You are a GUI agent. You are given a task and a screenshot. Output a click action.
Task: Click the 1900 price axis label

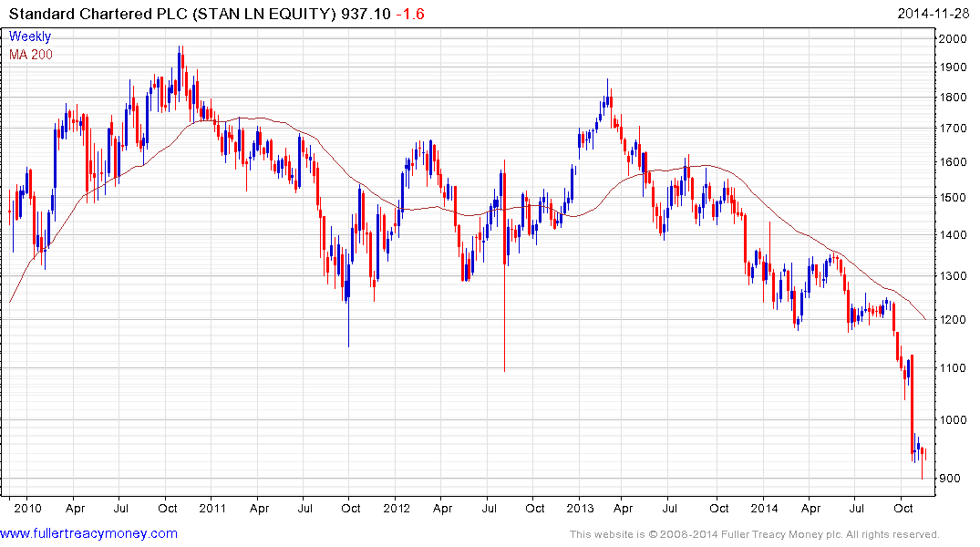[x=954, y=67]
